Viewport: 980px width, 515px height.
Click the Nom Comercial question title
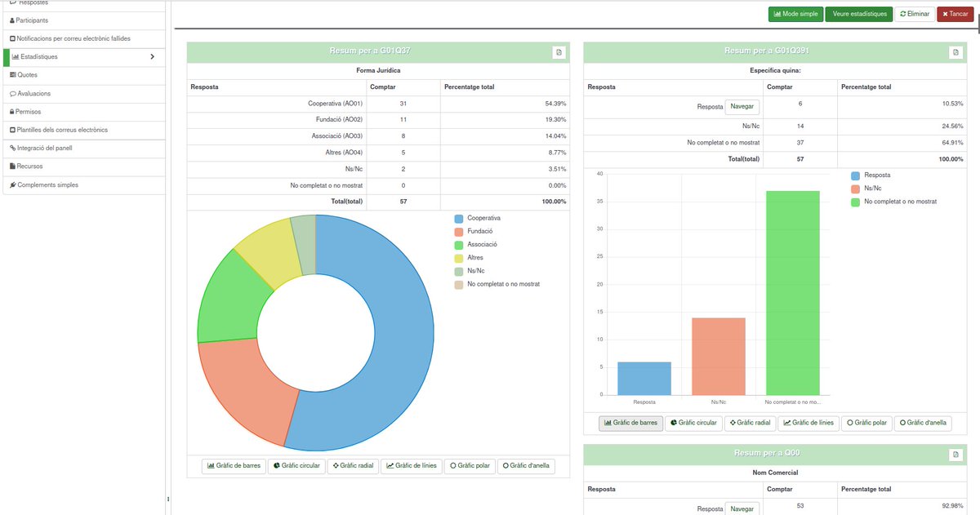775,473
